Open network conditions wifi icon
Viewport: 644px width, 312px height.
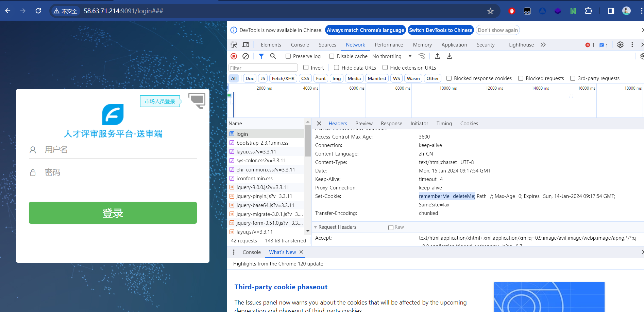point(422,56)
